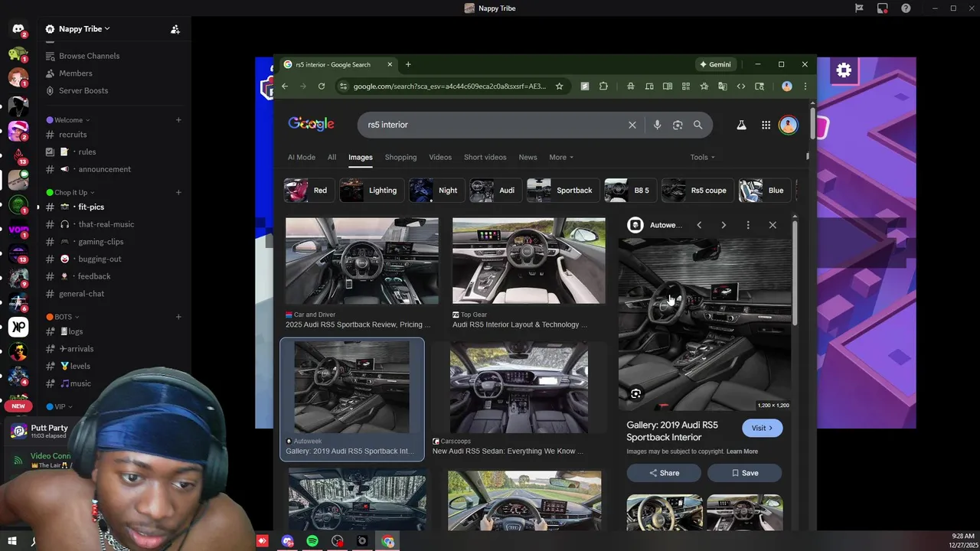This screenshot has width=980, height=551.
Task: Close the image preview panel
Action: [773, 225]
